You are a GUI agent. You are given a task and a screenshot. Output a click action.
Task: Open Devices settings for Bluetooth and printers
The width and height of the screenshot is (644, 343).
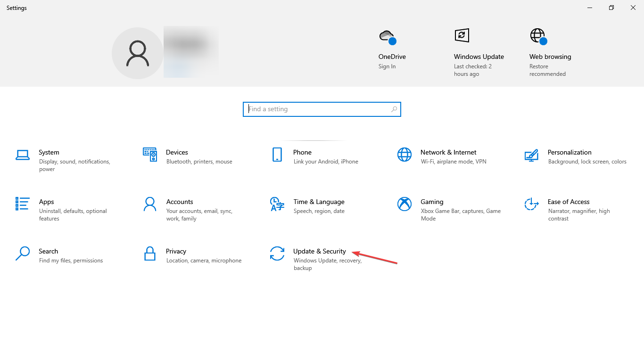click(177, 157)
